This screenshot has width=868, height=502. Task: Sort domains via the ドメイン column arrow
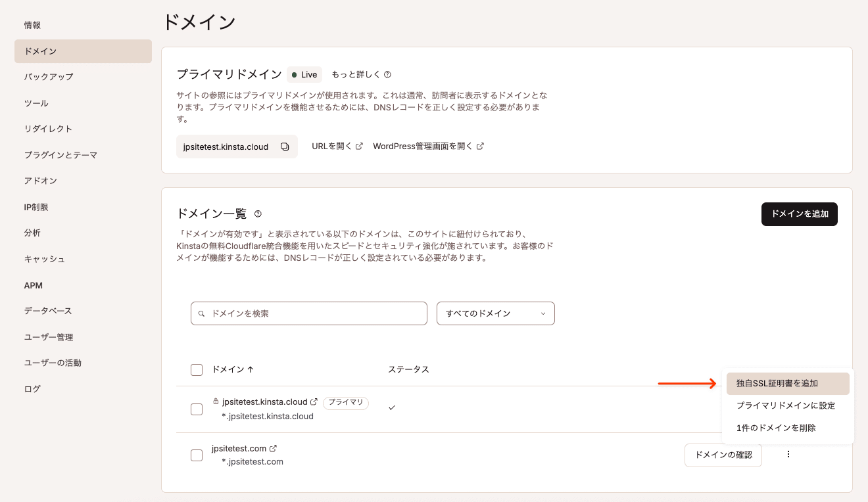tap(250, 369)
